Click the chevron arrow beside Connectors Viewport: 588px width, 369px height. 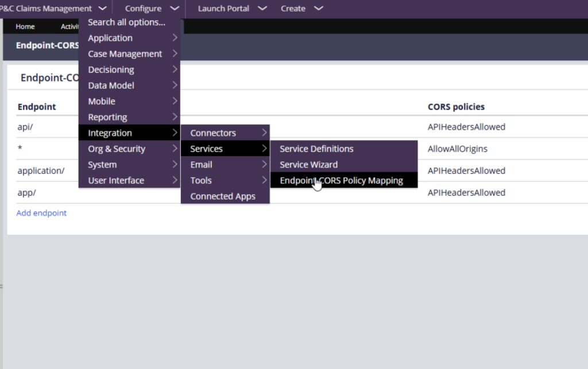[x=264, y=132]
